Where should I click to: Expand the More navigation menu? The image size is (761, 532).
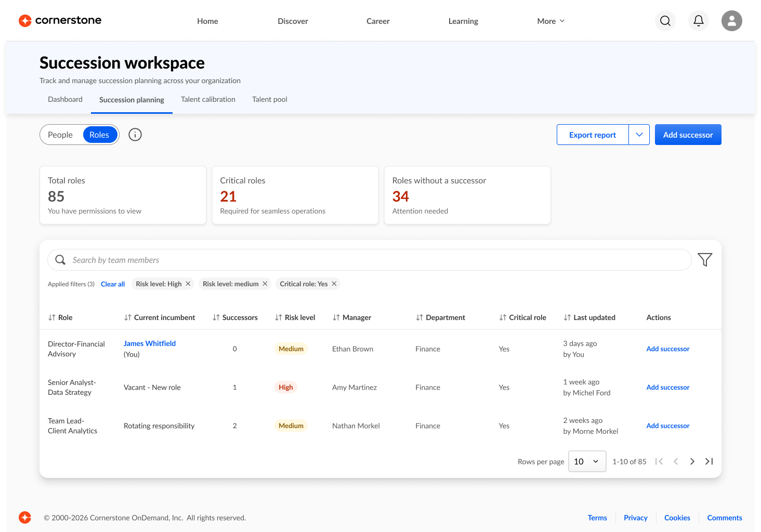[x=551, y=21]
